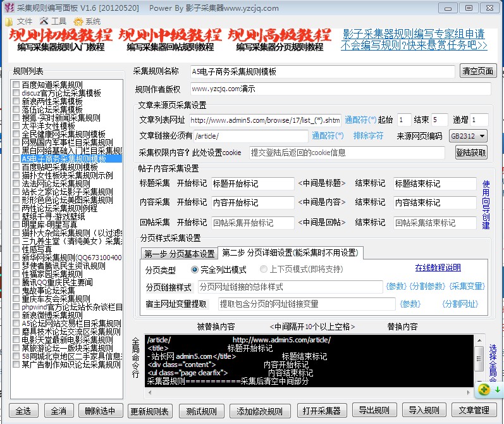Click the 清空页面 button
The image size is (504, 424).
[478, 72]
